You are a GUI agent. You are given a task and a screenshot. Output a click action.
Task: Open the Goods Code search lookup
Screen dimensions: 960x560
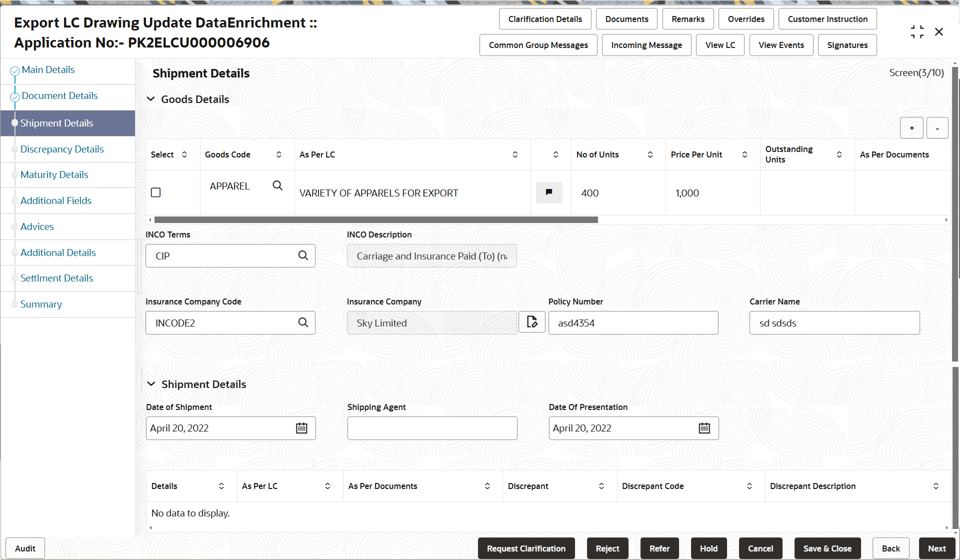tap(277, 185)
